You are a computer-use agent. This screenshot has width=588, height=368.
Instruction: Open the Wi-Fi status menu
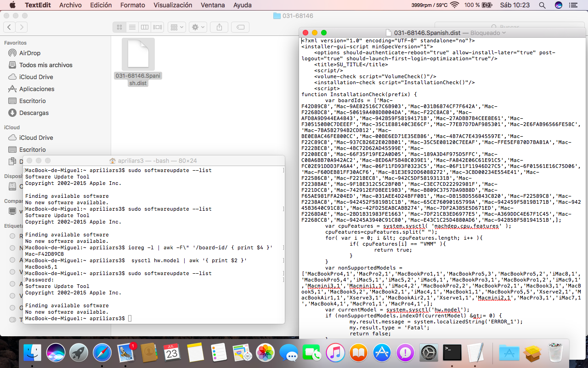click(455, 5)
